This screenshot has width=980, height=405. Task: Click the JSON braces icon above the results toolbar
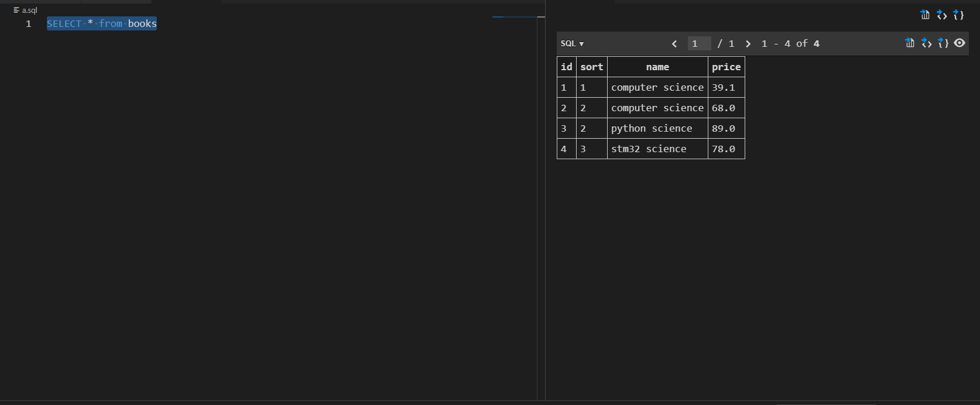pos(958,15)
